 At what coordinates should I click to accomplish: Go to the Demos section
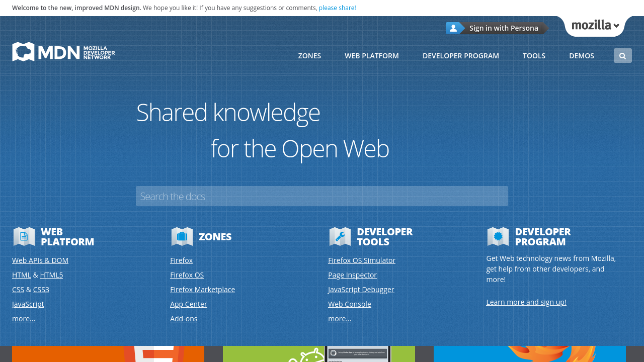point(581,56)
